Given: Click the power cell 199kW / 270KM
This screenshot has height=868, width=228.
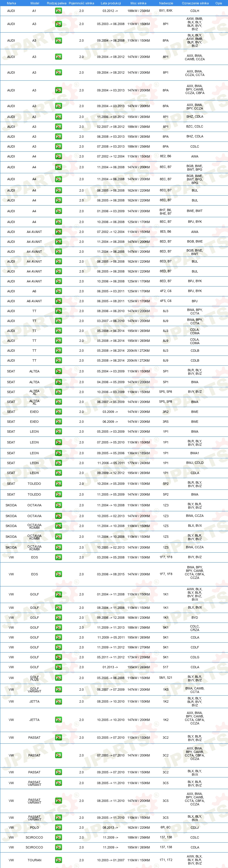Looking at the screenshot, I should (x=138, y=647).
